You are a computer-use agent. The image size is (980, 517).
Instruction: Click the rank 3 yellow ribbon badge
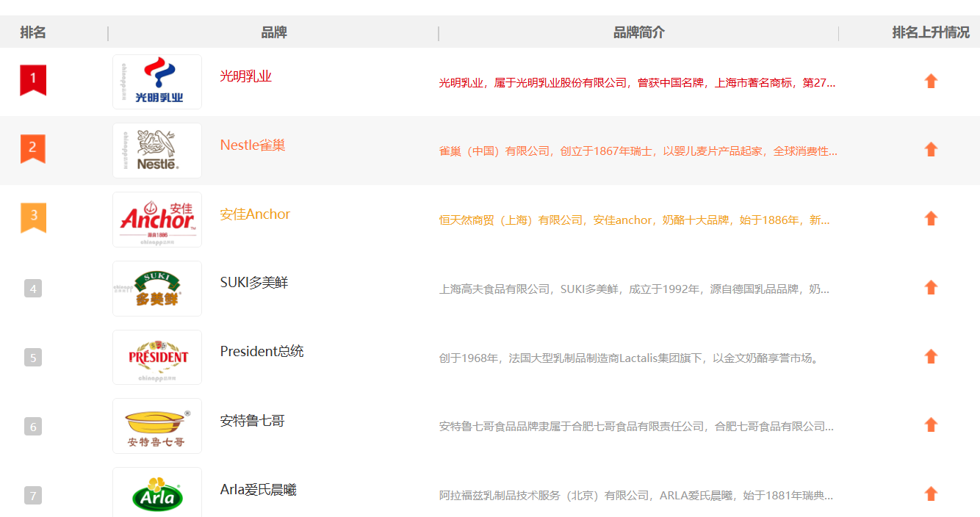(x=33, y=217)
